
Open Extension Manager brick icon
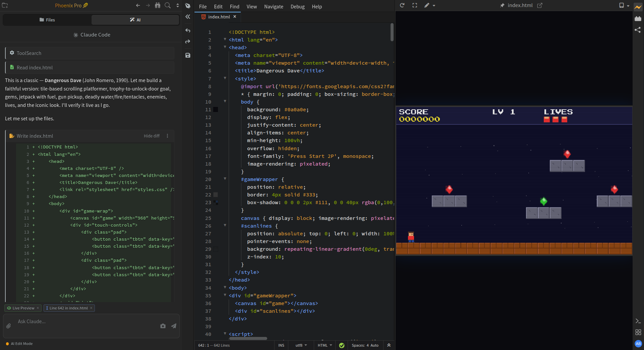[x=638, y=19]
